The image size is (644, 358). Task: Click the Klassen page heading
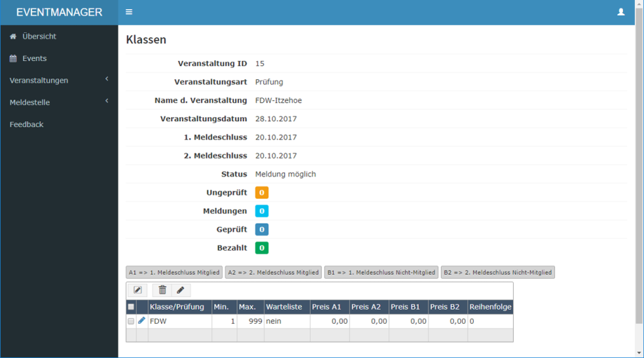[146, 39]
